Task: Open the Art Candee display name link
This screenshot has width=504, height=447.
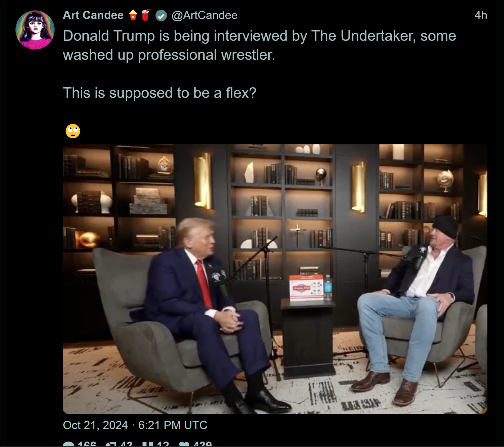Action: click(93, 15)
